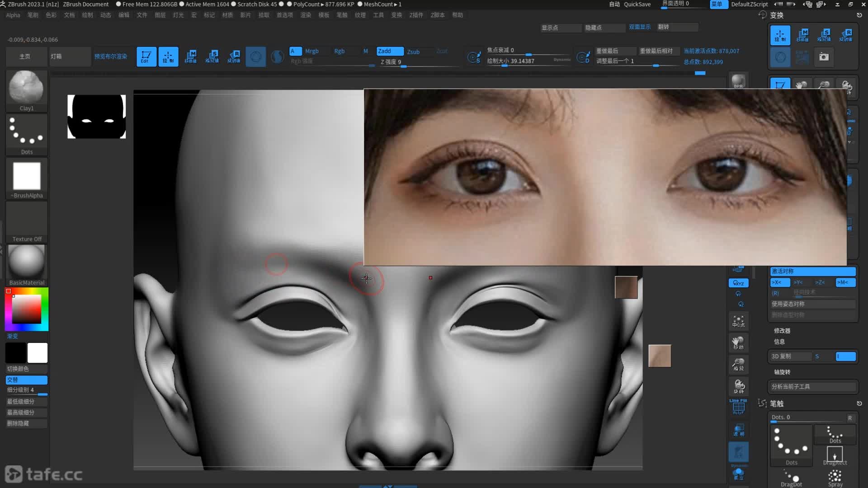Screen dimensions: 868x488
Task: Select the Scale (S) tool in top shelf
Action: 212,56
